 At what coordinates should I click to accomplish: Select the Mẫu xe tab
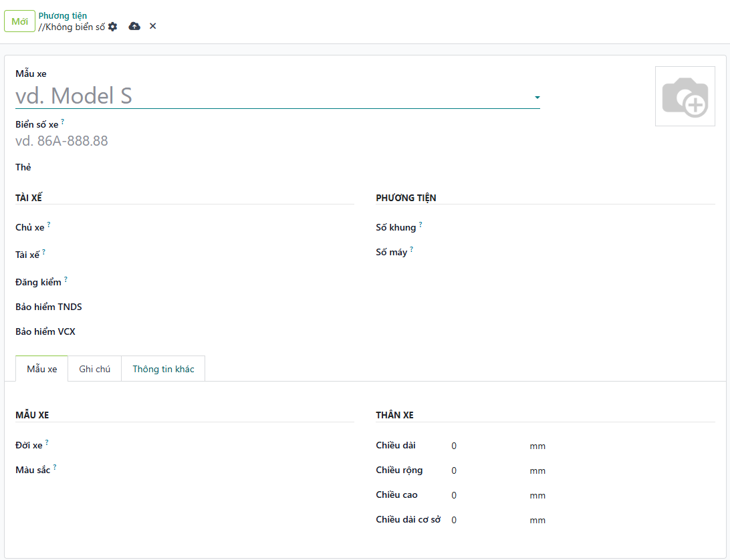[x=41, y=369]
